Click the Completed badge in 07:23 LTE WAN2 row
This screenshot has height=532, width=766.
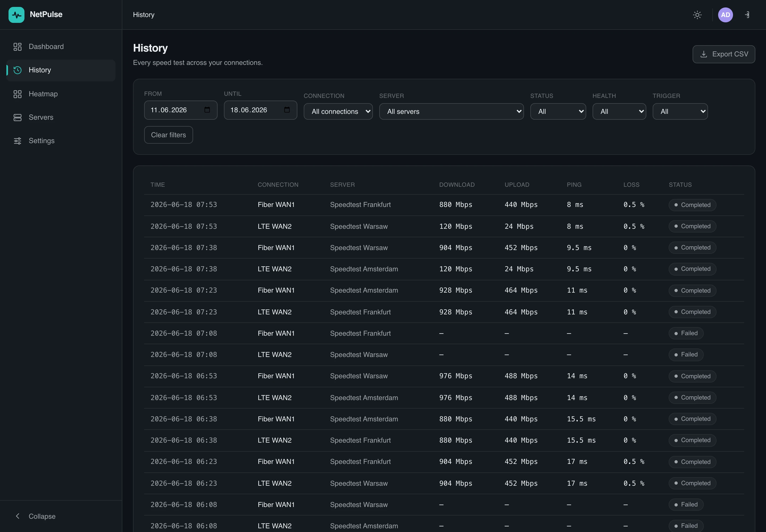692,312
